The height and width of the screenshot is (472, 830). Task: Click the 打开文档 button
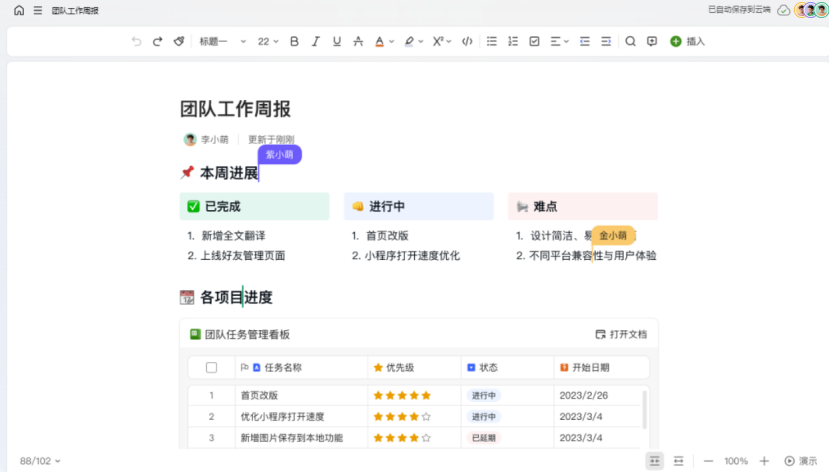click(621, 334)
